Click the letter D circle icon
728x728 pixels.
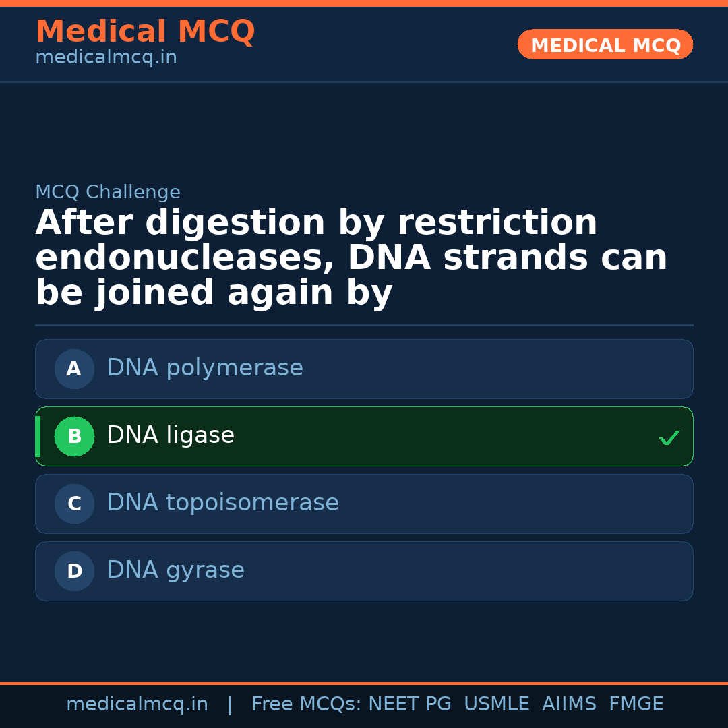(74, 571)
